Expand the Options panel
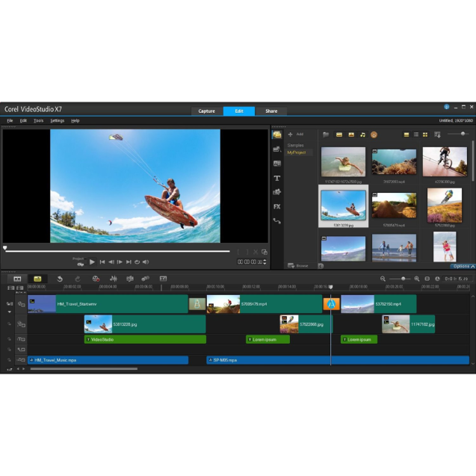 click(463, 266)
